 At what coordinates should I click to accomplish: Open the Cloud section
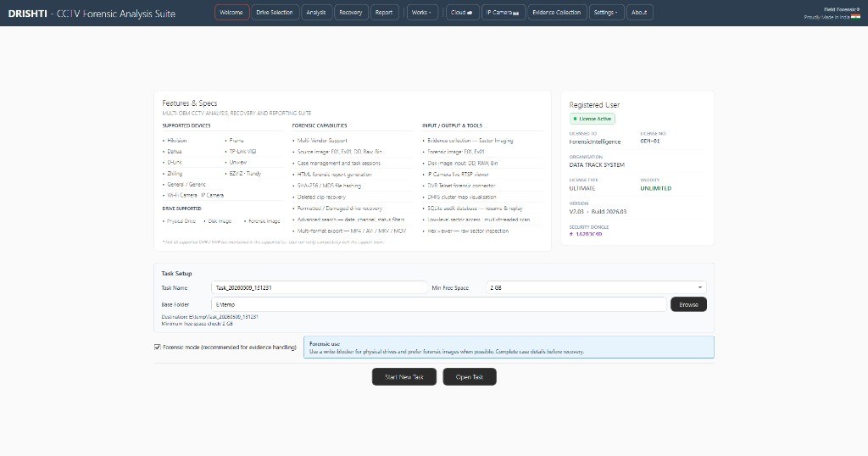point(461,12)
